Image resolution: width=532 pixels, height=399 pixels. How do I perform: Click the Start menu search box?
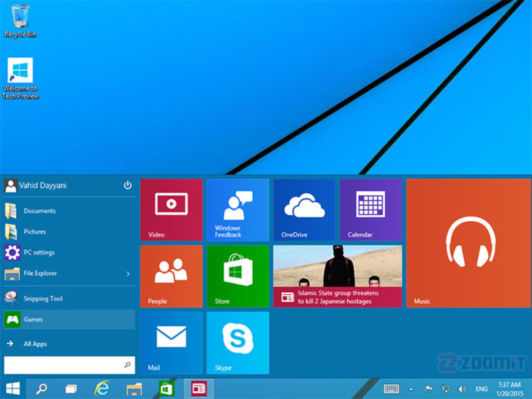[70, 365]
